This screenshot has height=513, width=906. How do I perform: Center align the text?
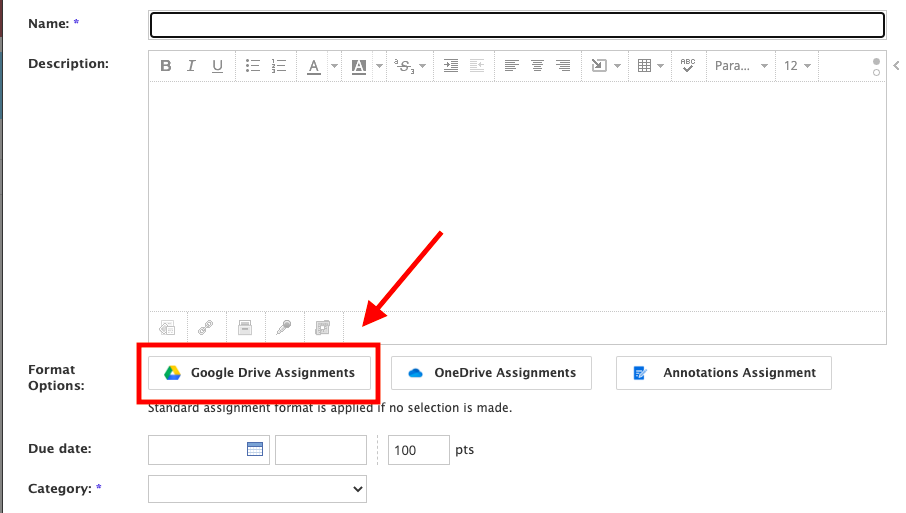537,66
